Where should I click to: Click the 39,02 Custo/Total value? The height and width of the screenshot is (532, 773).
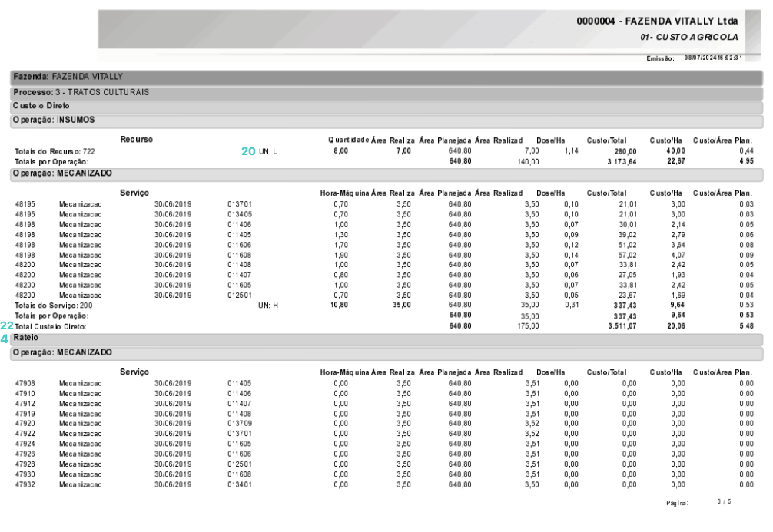[x=628, y=235]
